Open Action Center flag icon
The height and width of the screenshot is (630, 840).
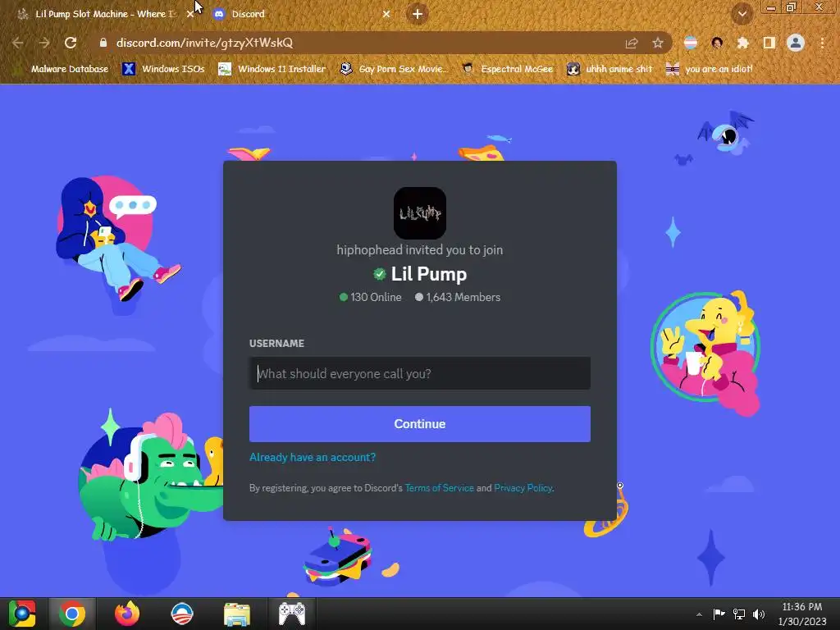click(719, 614)
